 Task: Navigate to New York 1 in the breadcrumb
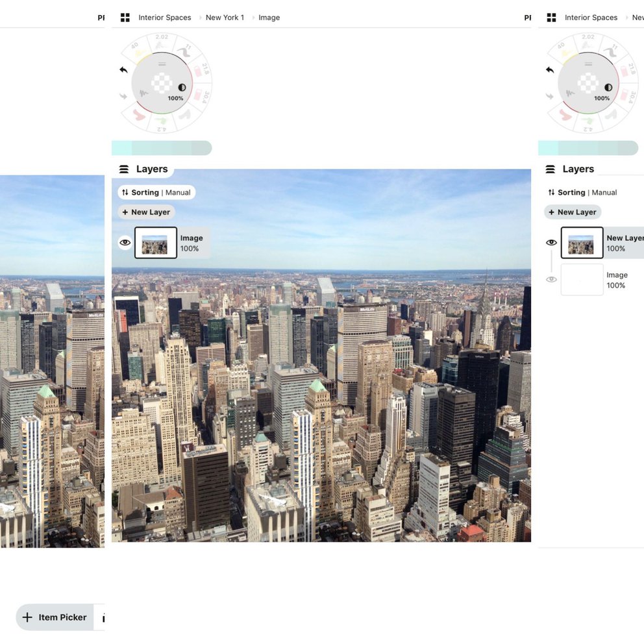[x=224, y=18]
